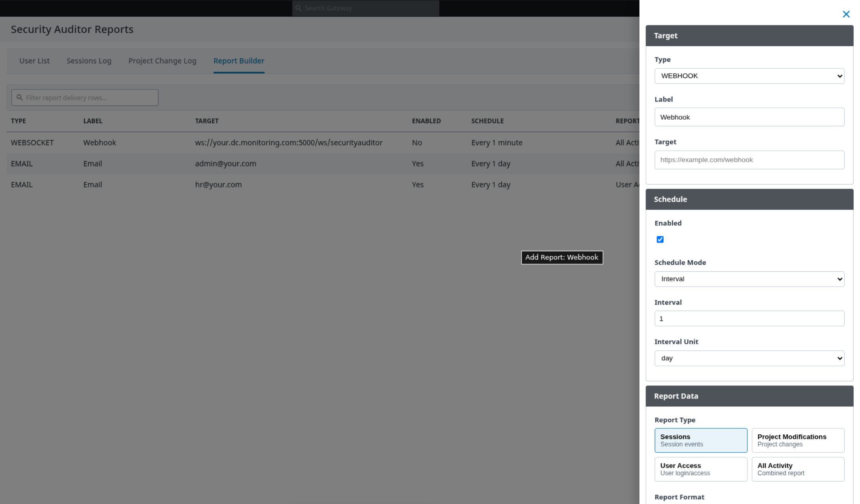Close the Add Report side panel

[x=846, y=14]
